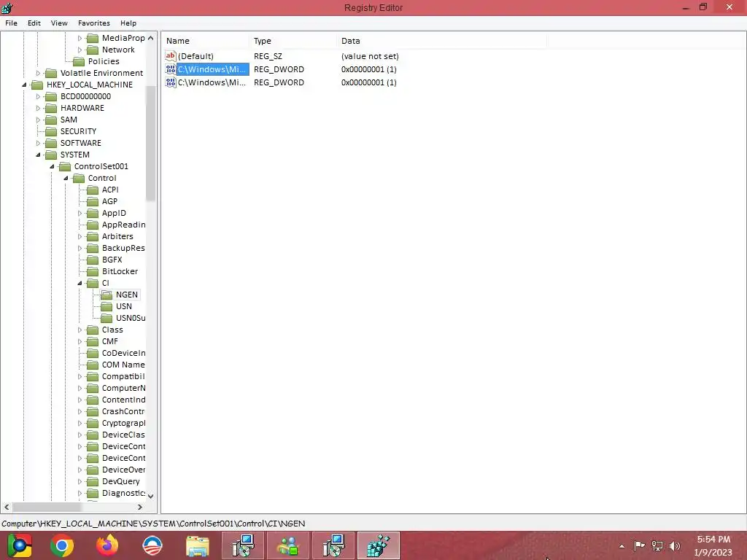Select the CMF folder icon
The width and height of the screenshot is (747, 560).
pos(93,341)
